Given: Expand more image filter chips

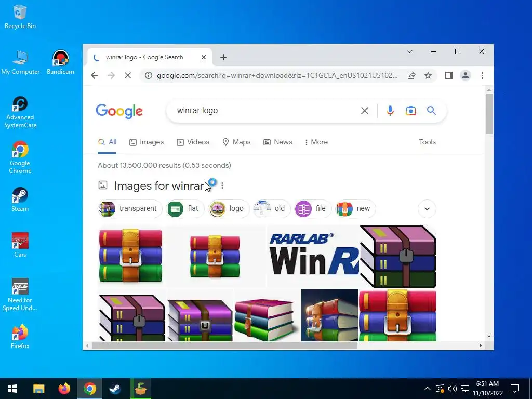Looking at the screenshot, I should (427, 209).
